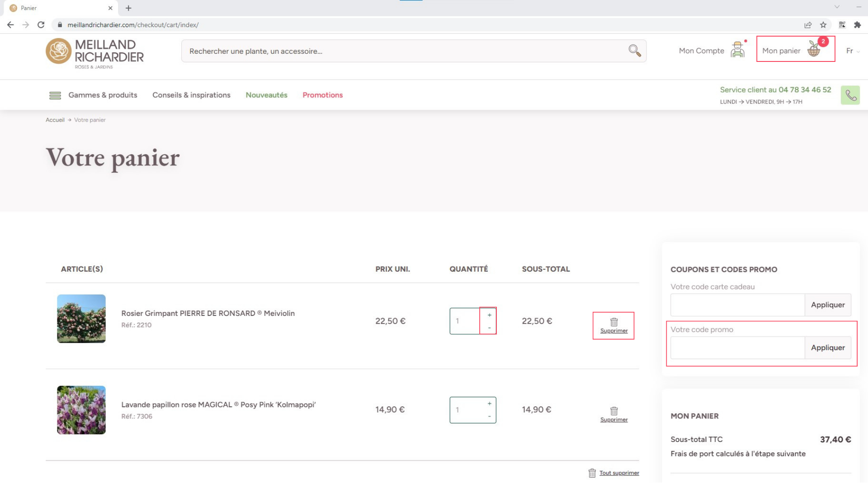Open the Mon panier basket icon
The height and width of the screenshot is (488, 868).
click(x=814, y=49)
